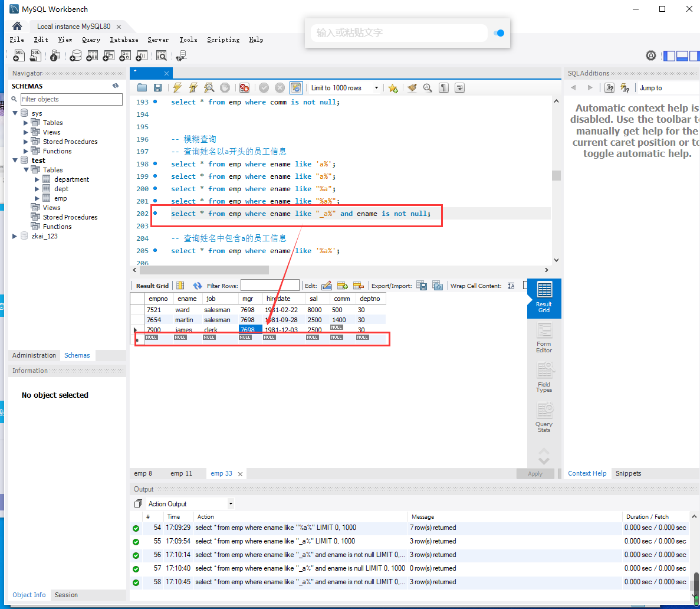This screenshot has width=700, height=609.
Task: Expand the dept table node
Action: pos(37,189)
